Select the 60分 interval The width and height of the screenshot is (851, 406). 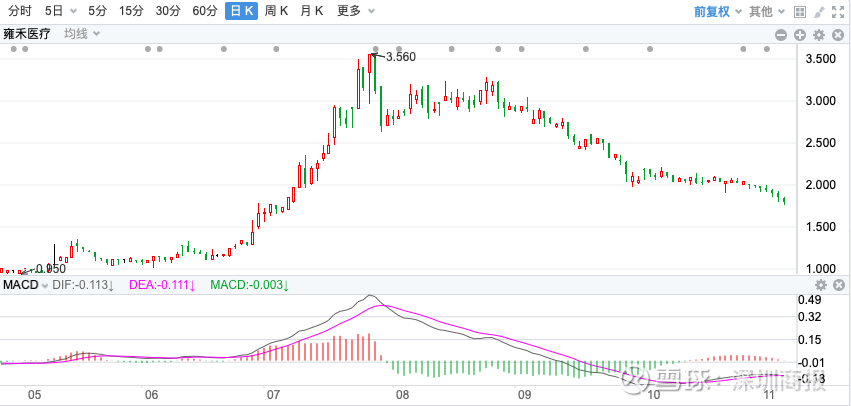point(204,12)
